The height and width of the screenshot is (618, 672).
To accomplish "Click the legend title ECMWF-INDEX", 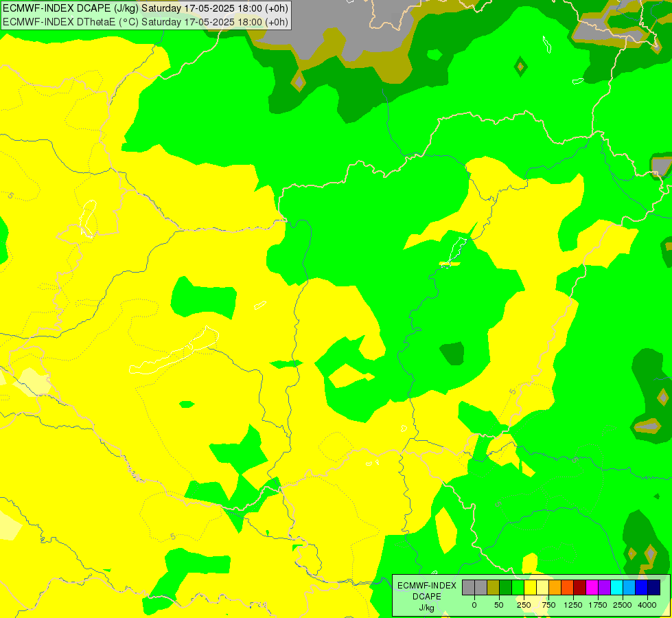I will click(427, 586).
